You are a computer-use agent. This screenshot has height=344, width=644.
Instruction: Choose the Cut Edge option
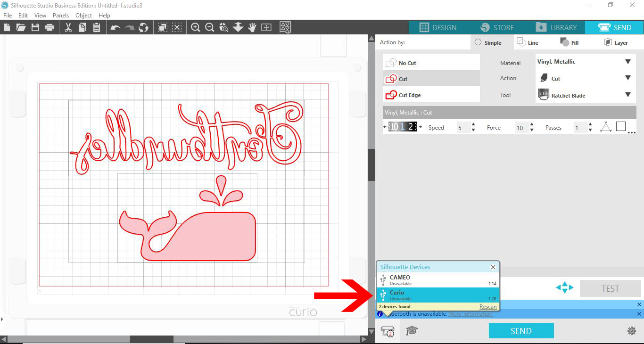[x=431, y=95]
